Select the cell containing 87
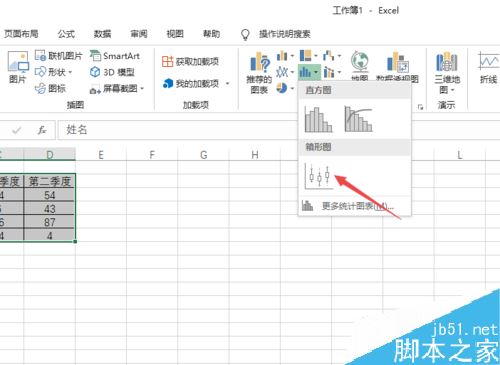 [50, 222]
